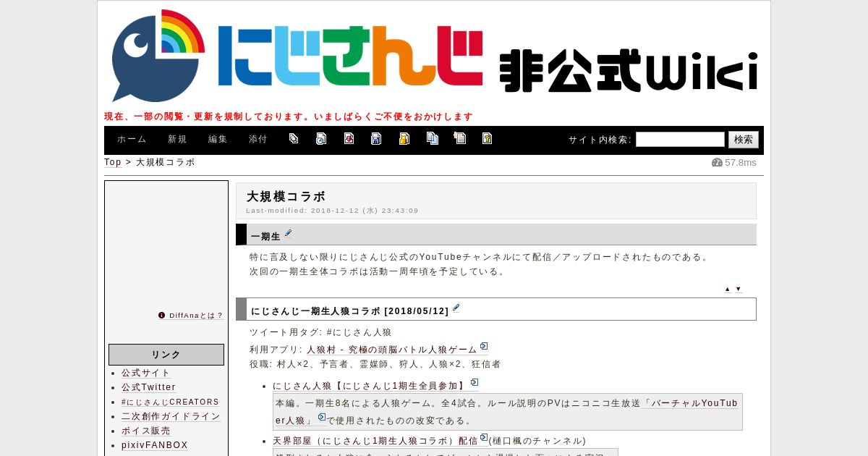This screenshot has height=456, width=868.
Task: Edit the 人狼コラボ section via pencil icon
Action: click(x=456, y=308)
